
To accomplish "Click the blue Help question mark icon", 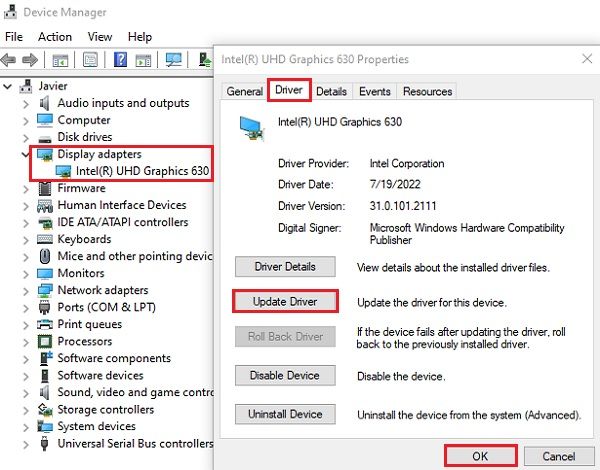I will point(121,60).
